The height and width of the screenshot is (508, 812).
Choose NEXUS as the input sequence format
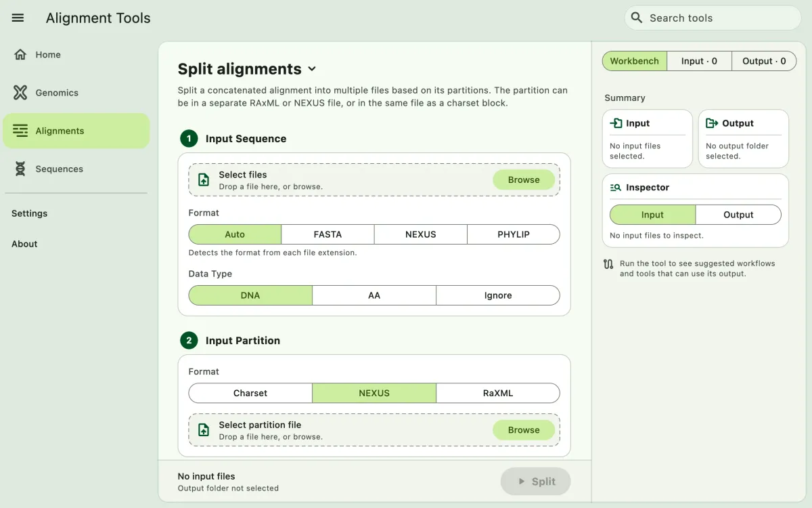(421, 234)
